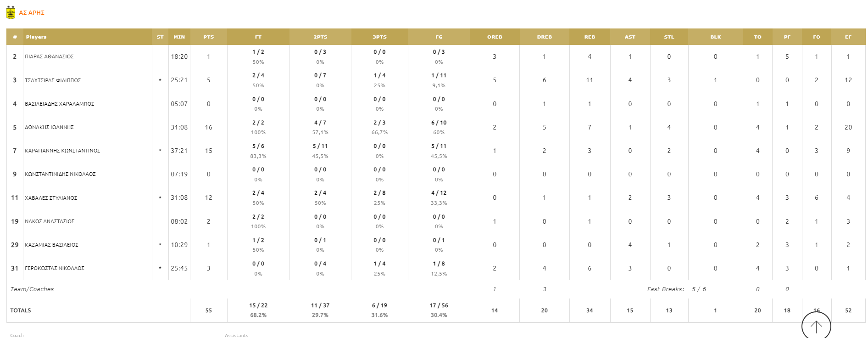Sort table by Players column header
Viewport: 868px width, 338px height.
pyautogui.click(x=36, y=37)
